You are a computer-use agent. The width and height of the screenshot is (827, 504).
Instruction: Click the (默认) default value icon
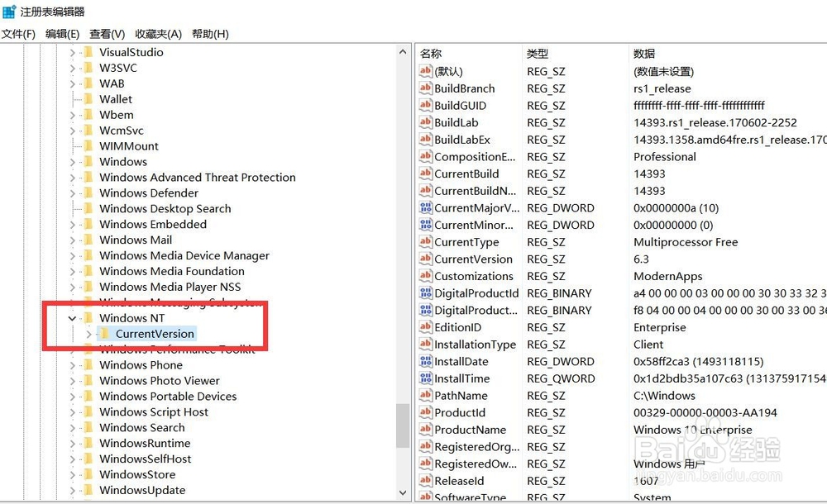(x=426, y=71)
